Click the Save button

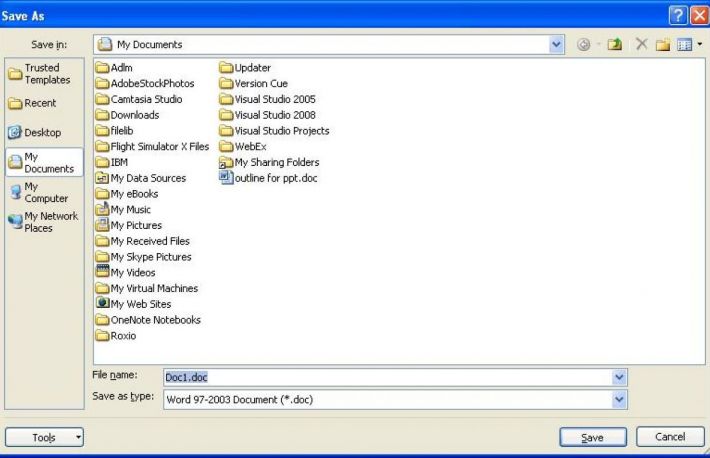pyautogui.click(x=593, y=437)
